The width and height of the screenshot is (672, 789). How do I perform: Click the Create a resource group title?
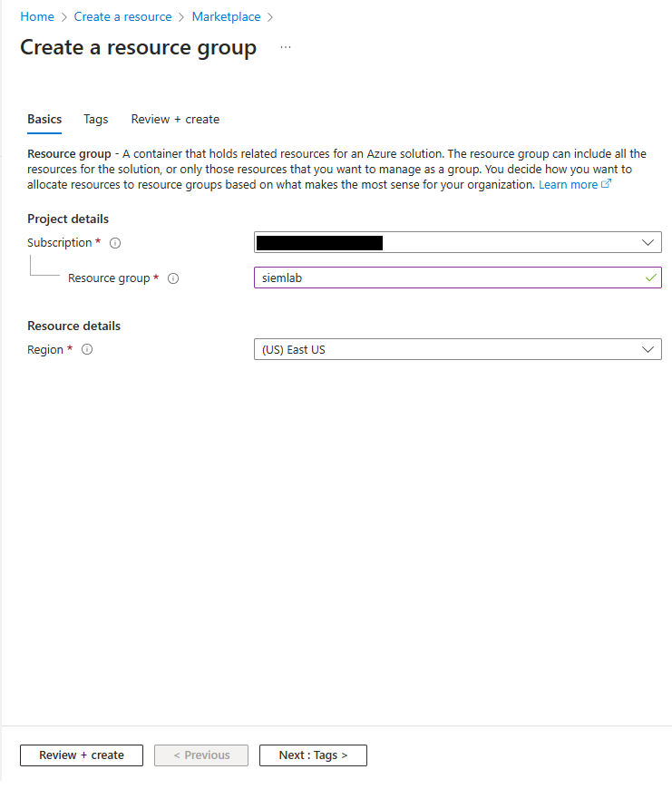tap(139, 48)
